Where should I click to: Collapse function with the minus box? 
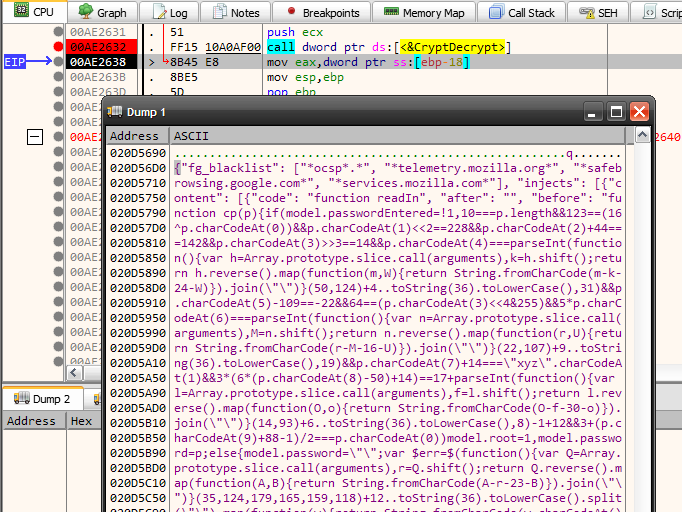click(x=35, y=137)
